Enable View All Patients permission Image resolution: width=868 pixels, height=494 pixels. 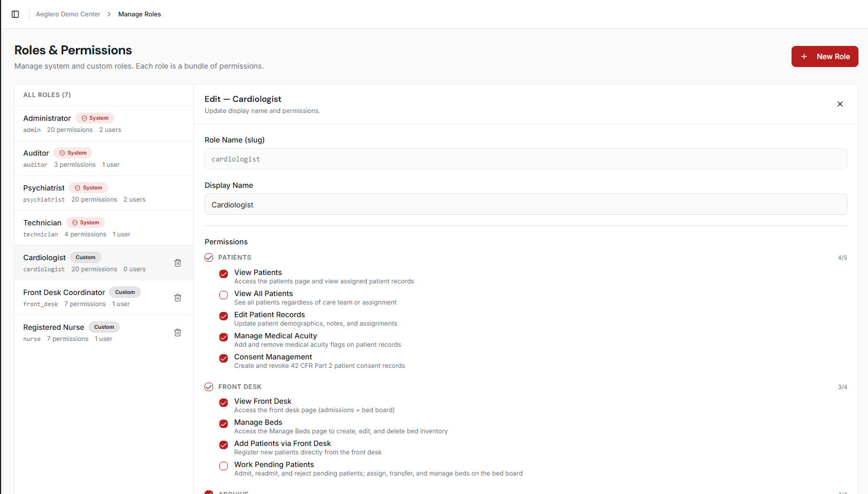coord(224,295)
